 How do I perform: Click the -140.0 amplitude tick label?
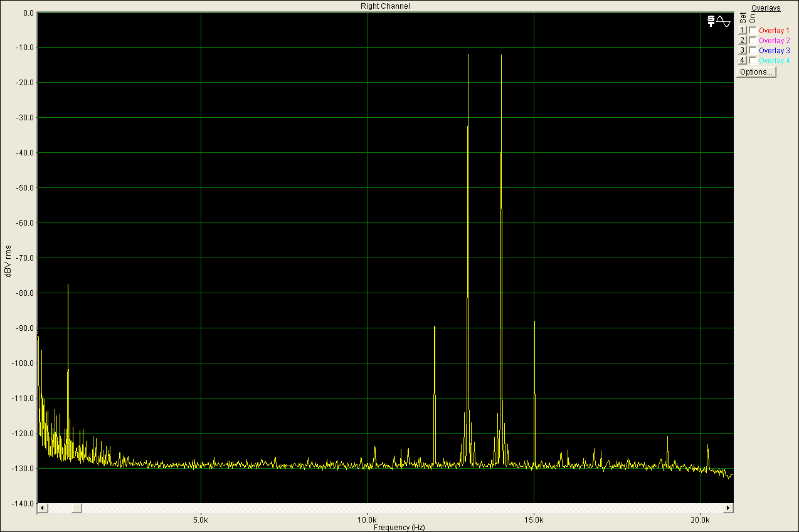23,504
